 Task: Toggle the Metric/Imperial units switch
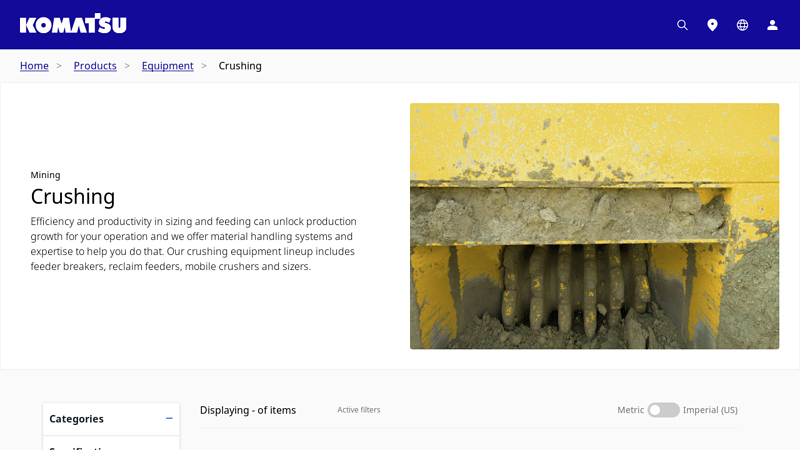pyautogui.click(x=663, y=410)
